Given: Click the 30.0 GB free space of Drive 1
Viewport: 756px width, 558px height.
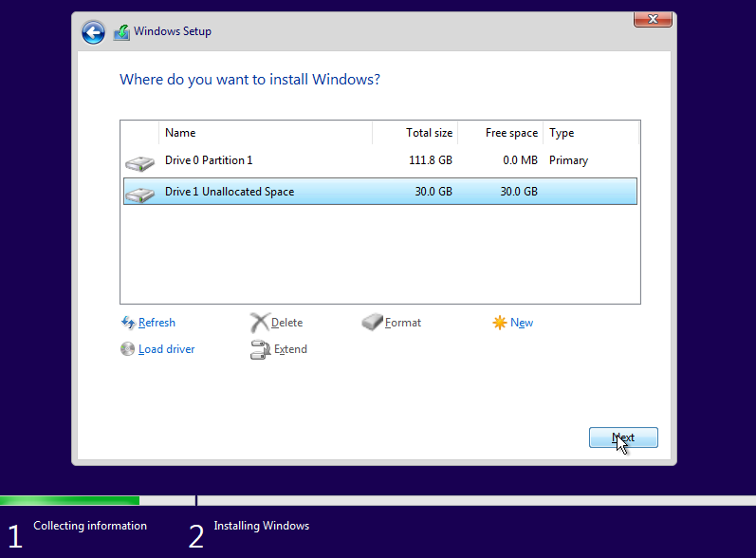Looking at the screenshot, I should 519,192.
